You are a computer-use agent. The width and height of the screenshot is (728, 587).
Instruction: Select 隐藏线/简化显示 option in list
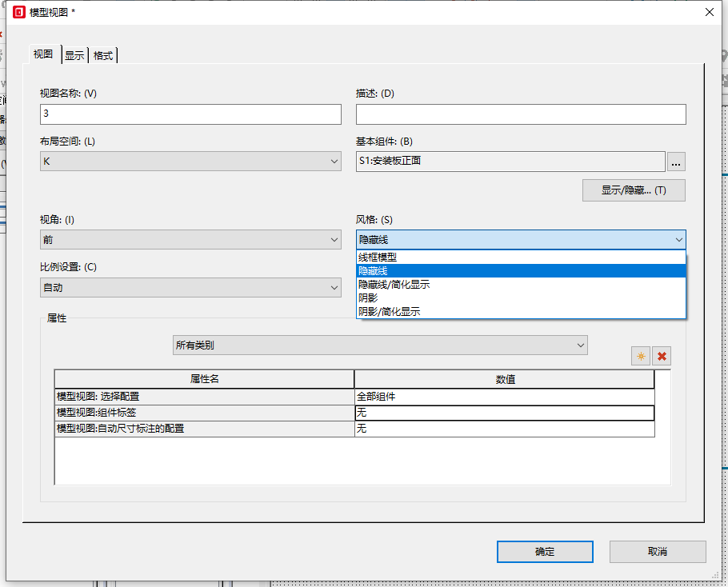pyautogui.click(x=394, y=285)
